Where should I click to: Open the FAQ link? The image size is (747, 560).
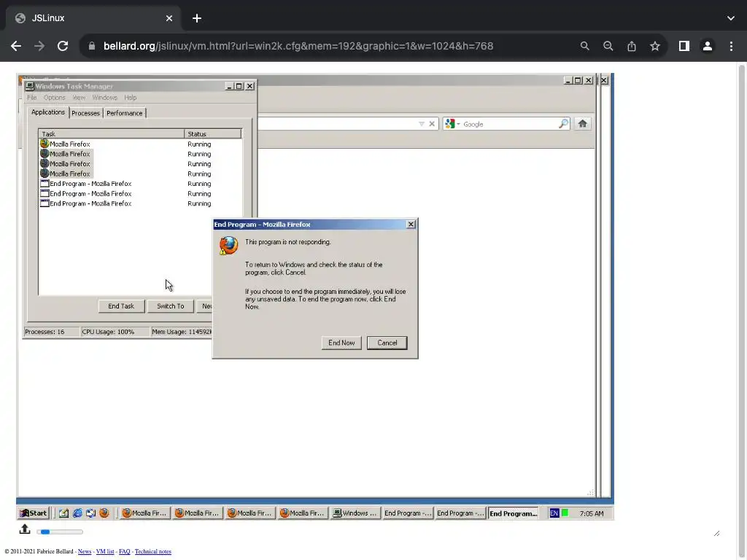point(124,551)
